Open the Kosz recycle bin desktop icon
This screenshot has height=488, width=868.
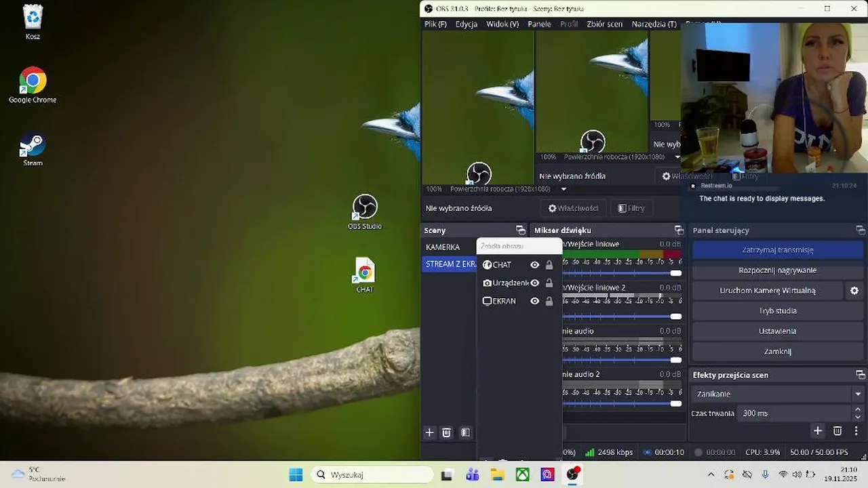pos(33,22)
